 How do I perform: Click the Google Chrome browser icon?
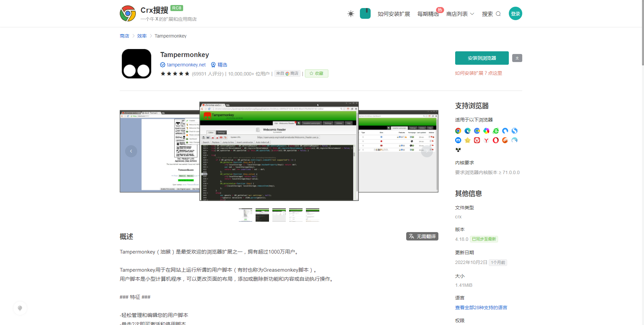coord(458,131)
